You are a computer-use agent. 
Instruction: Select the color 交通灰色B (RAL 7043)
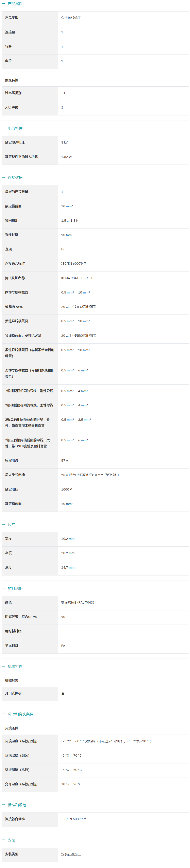pos(78,603)
